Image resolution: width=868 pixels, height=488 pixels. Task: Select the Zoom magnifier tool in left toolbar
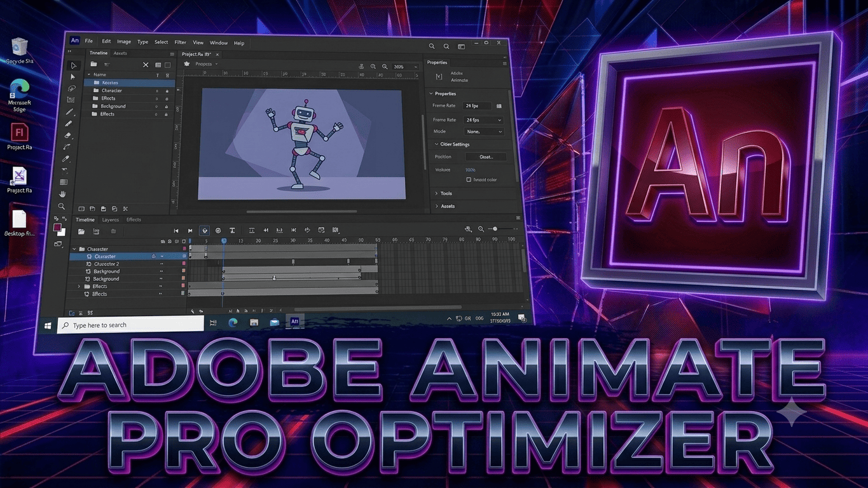click(x=62, y=207)
